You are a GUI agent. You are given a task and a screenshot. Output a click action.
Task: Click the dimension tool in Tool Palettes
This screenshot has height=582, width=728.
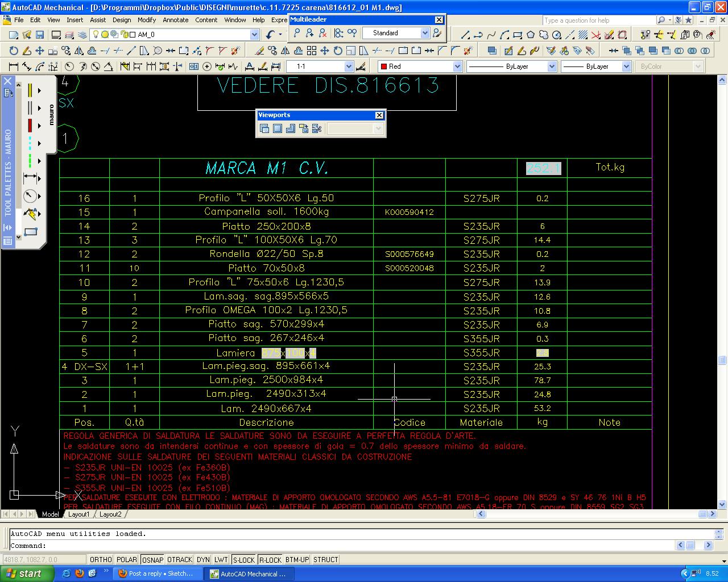click(x=30, y=178)
